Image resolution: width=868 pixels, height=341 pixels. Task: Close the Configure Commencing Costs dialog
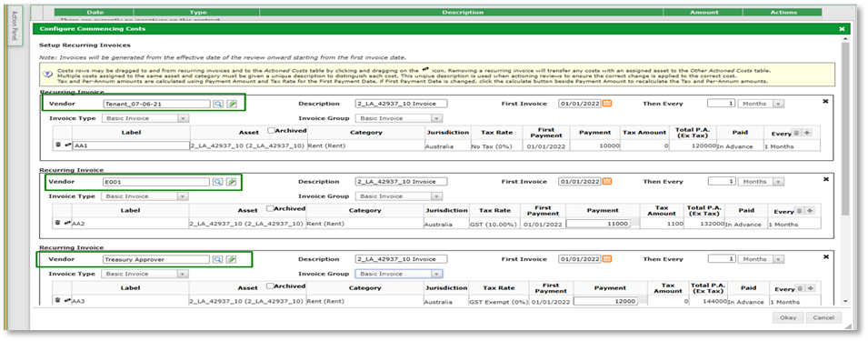(x=842, y=29)
